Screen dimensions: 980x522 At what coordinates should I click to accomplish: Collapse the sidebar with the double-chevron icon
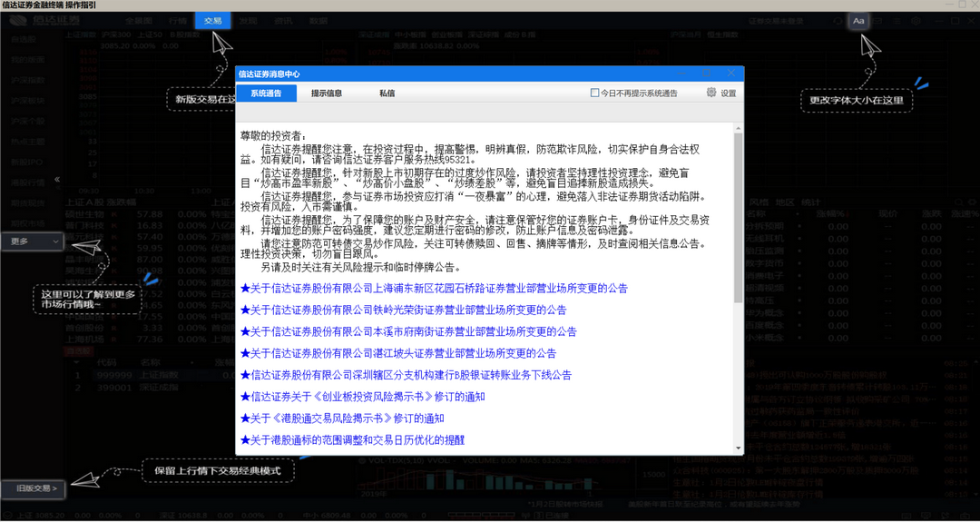57,180
